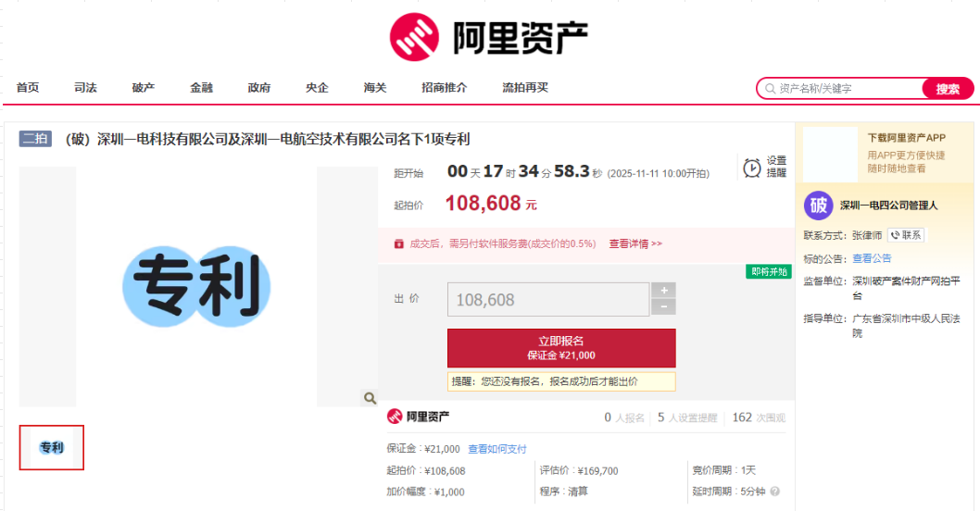Open the 流拍再买 menu item

(525, 88)
